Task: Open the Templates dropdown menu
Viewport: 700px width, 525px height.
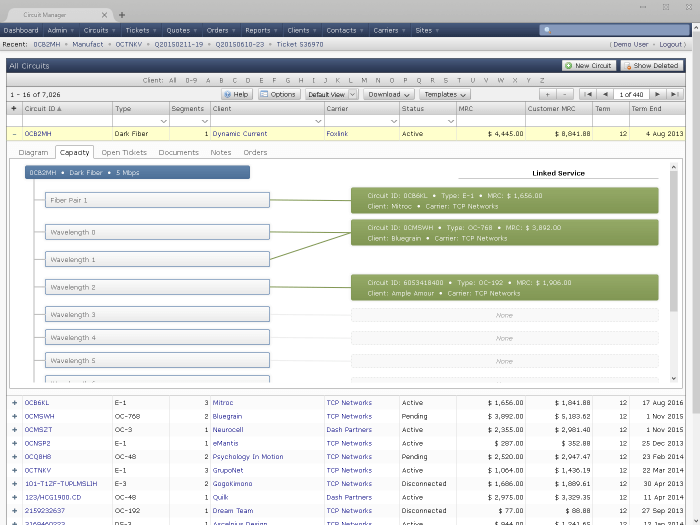Action: coord(444,94)
